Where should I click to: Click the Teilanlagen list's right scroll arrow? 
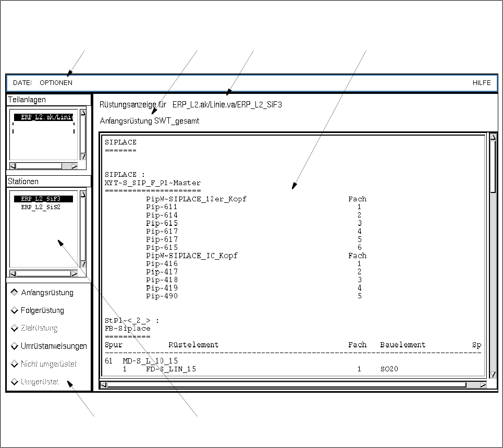click(x=75, y=166)
